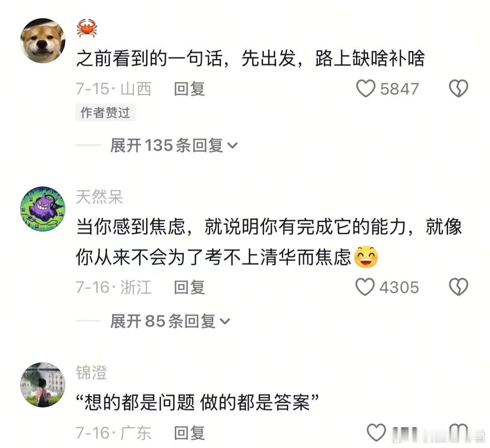This screenshot has width=490, height=448.
Task: Like 锦澄's comment heart icon
Action: click(376, 433)
